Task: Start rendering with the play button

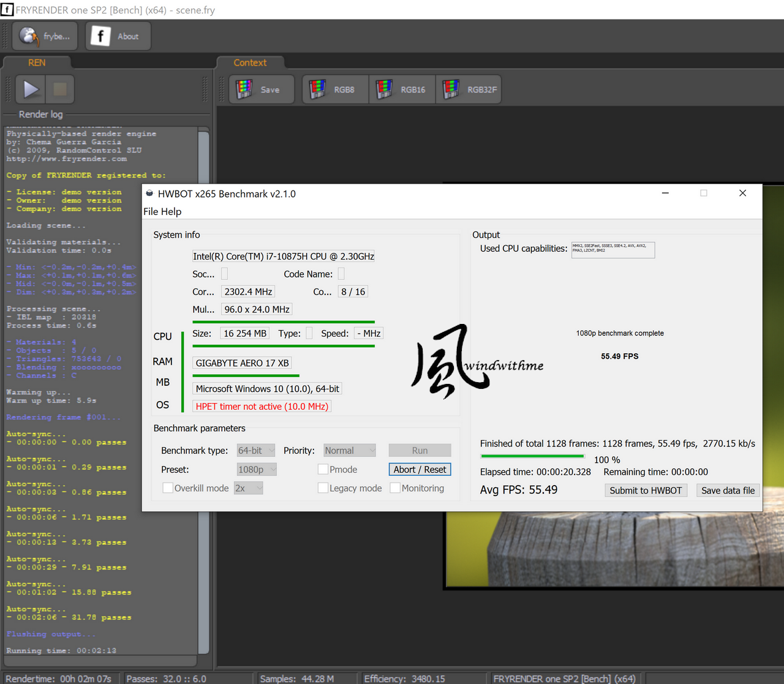Action: (31, 89)
